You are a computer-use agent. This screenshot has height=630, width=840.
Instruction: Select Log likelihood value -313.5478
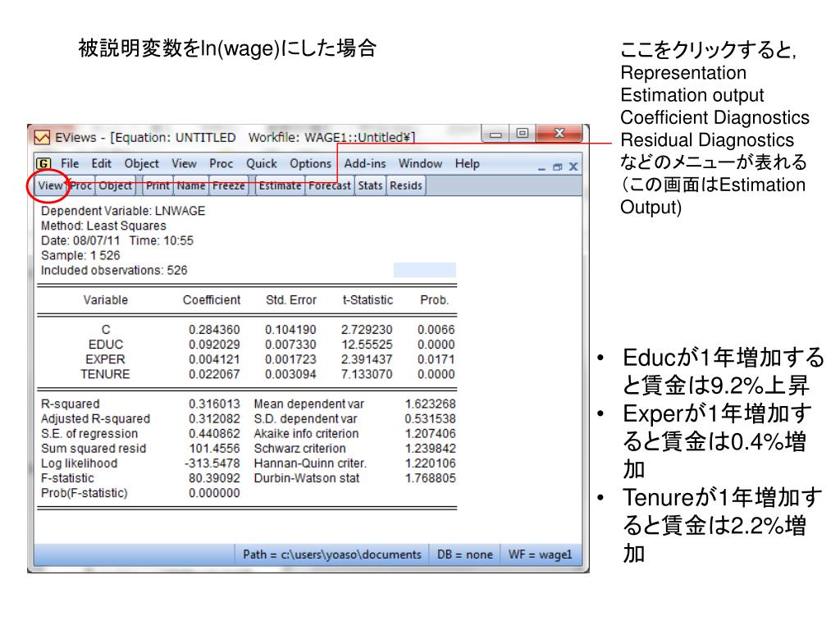coord(212,463)
